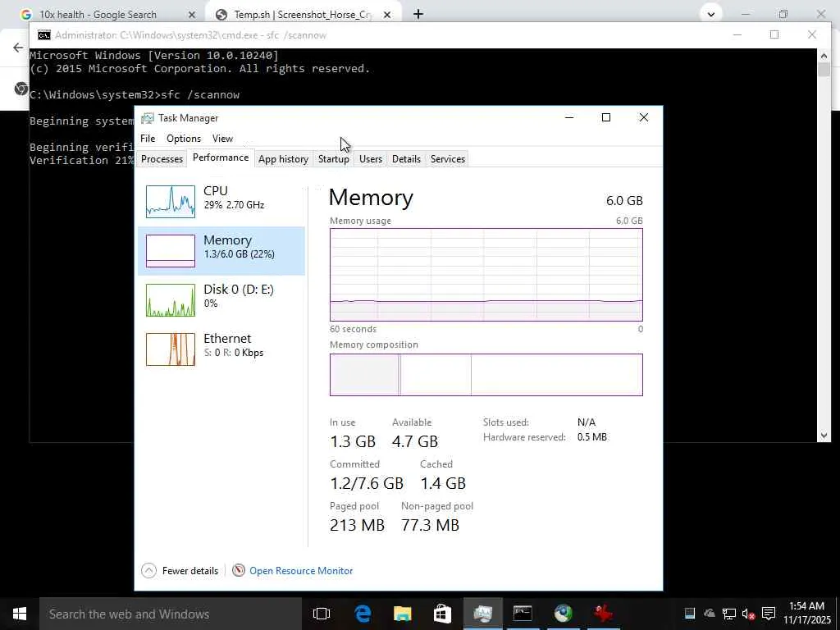This screenshot has width=840, height=630.
Task: Open the Action Center notifications icon
Action: tap(769, 614)
